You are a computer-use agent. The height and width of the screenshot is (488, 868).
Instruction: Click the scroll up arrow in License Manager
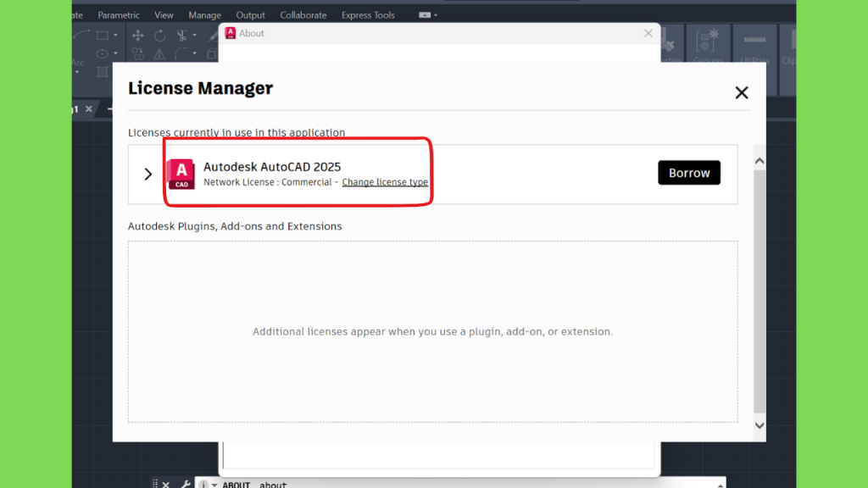(759, 161)
